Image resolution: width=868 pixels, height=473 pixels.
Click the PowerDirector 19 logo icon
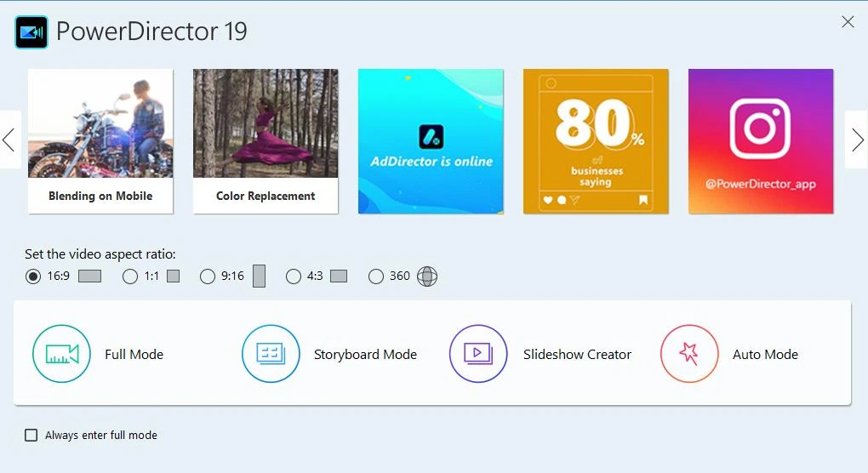coord(31,32)
